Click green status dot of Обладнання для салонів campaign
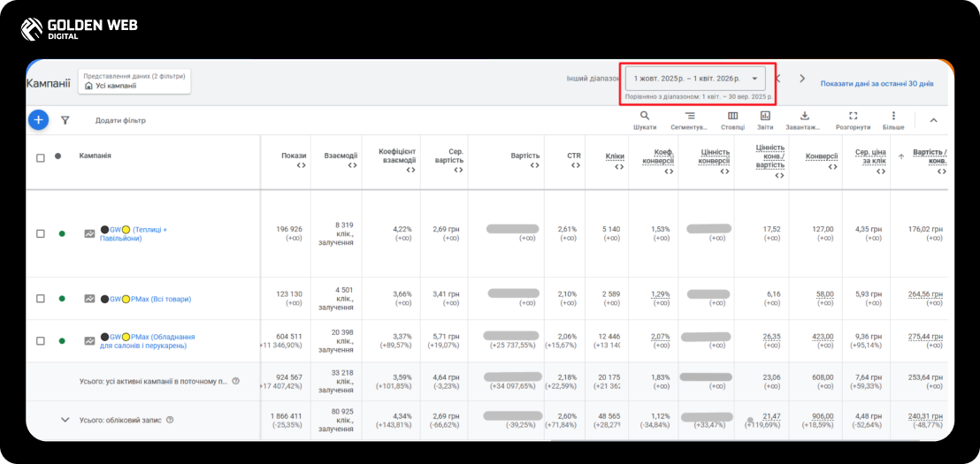Screen dimensions: 980x464 [x=62, y=341]
